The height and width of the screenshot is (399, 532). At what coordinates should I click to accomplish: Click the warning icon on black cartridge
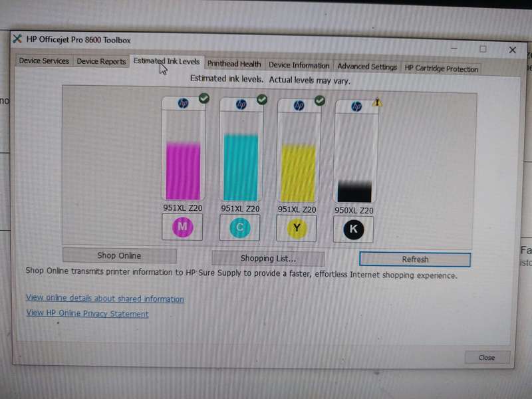(x=377, y=102)
